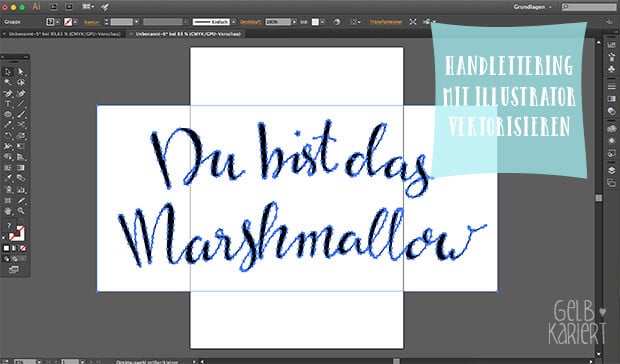Open the Symbols panel club icon
620x364 pixels.
click(x=611, y=69)
